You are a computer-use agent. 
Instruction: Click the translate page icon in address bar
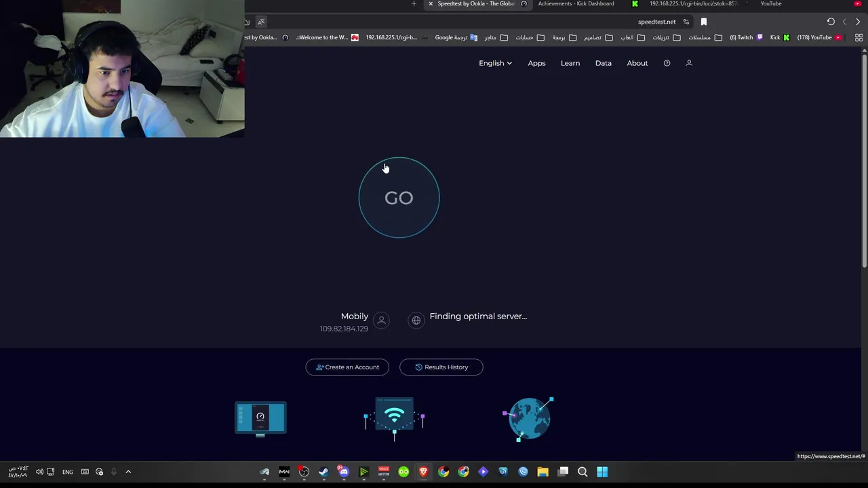[x=261, y=22]
